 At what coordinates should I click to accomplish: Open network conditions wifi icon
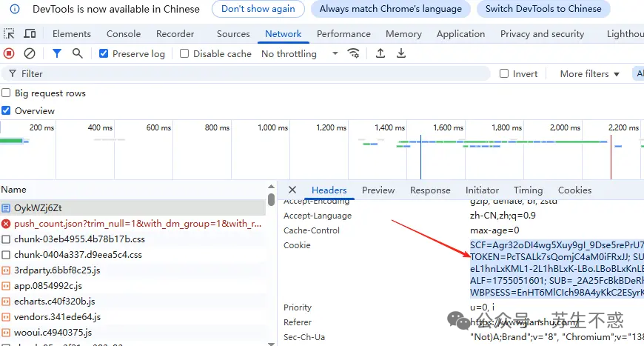353,53
